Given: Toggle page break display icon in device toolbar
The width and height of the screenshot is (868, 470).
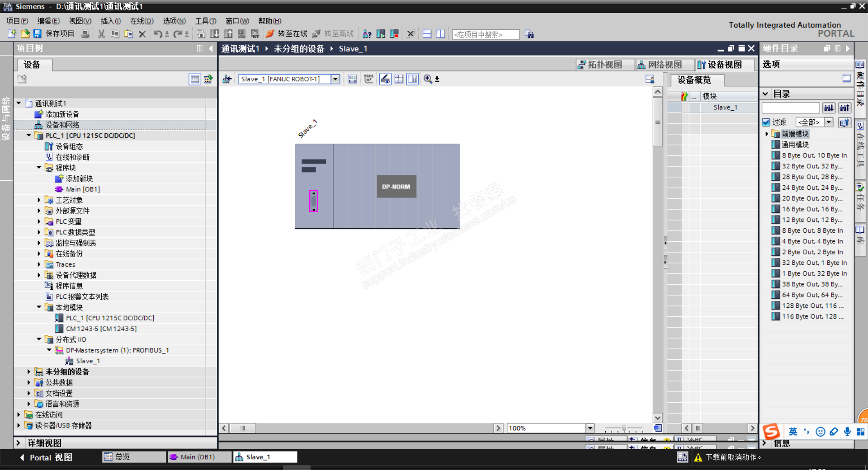Looking at the screenshot, I should tap(399, 79).
